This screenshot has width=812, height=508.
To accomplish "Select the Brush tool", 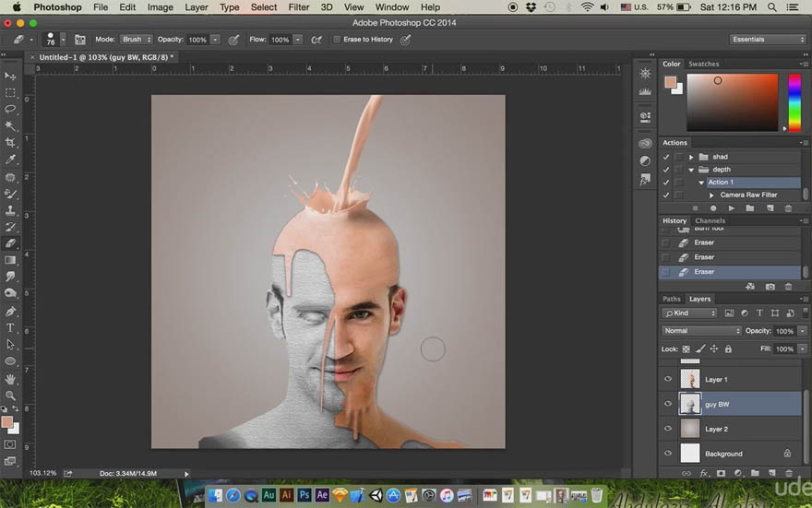I will [10, 194].
